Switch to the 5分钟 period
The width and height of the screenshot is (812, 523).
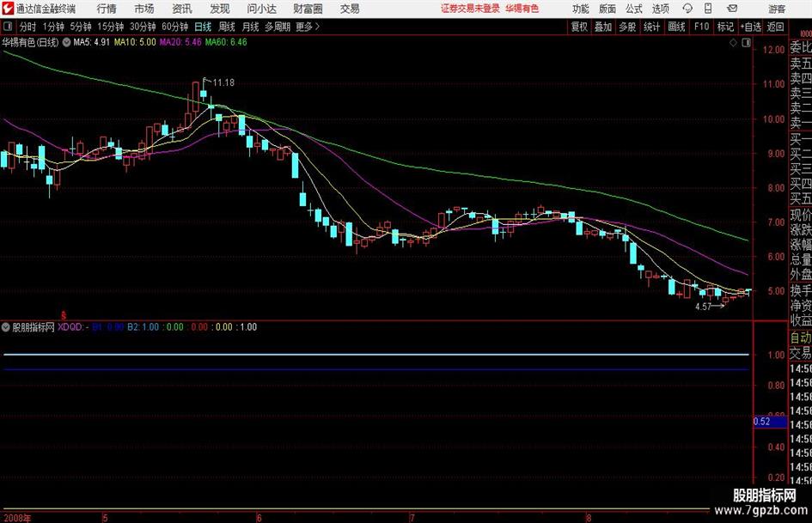click(81, 27)
